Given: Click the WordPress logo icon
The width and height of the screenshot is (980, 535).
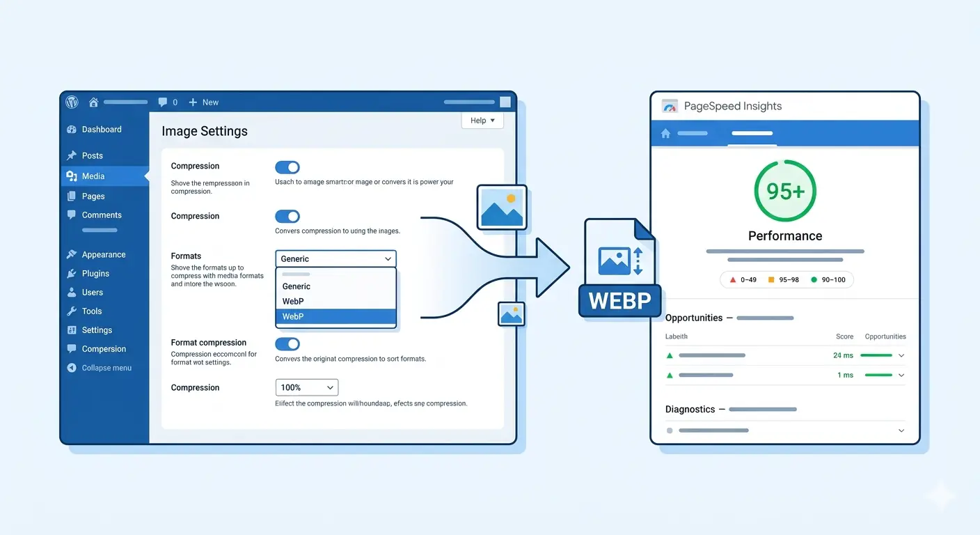Looking at the screenshot, I should 72,102.
